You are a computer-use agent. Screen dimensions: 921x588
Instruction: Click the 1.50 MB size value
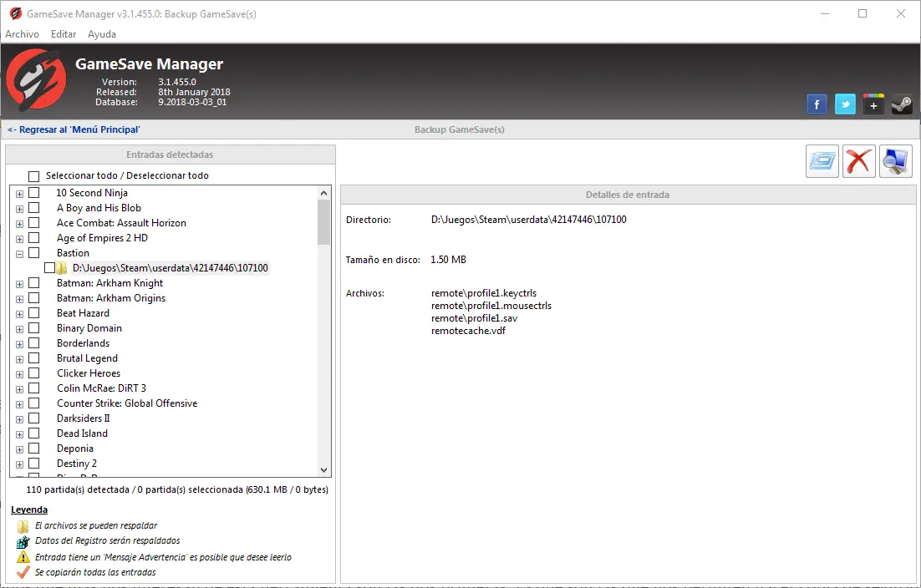click(448, 260)
